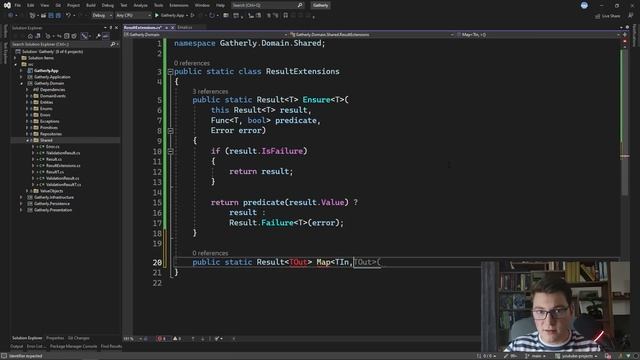Collapse the if block outline at line 10
This screenshot has width=640, height=360.
(x=170, y=151)
